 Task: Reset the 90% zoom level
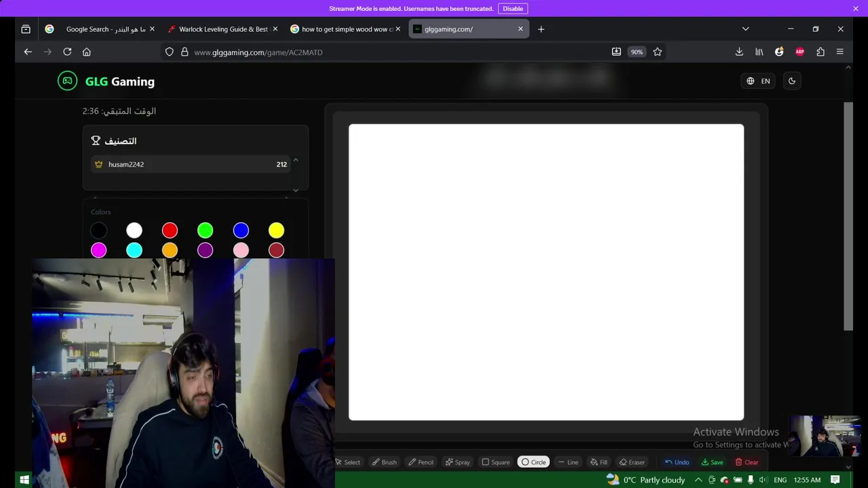click(x=636, y=52)
